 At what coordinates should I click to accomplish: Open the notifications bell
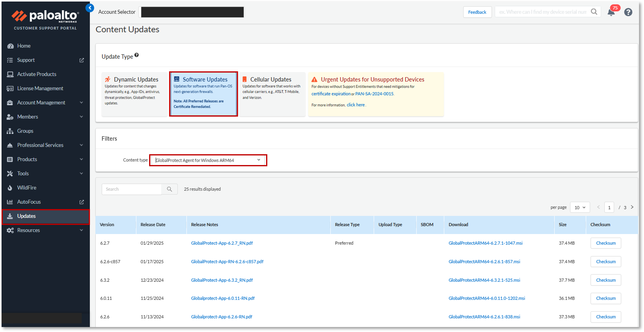pos(611,12)
